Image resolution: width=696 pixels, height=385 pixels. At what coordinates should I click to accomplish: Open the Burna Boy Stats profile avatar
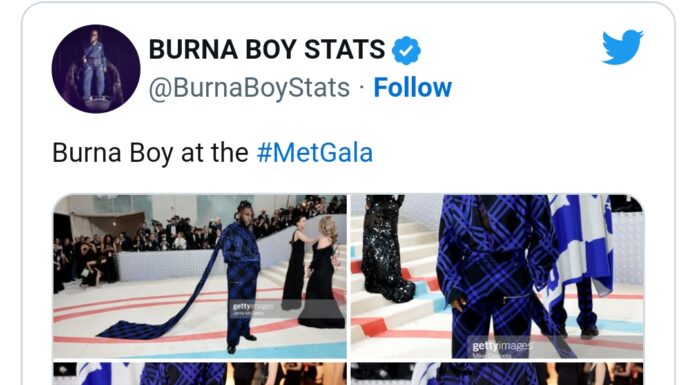click(96, 69)
